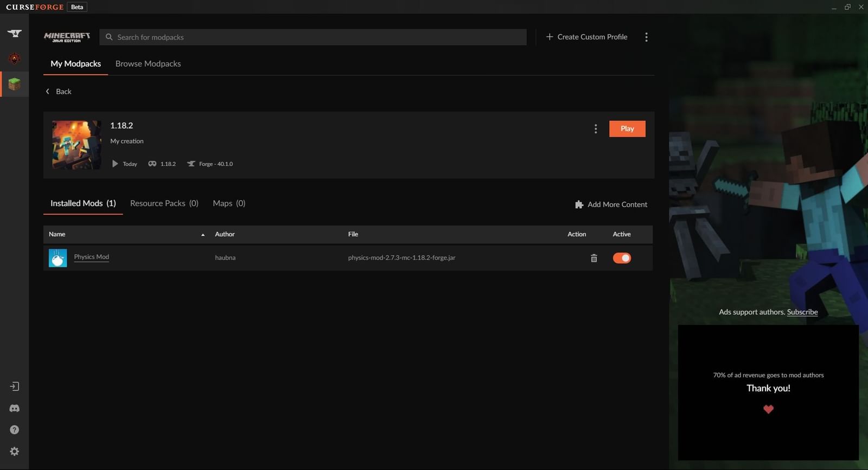Viewport: 868px width, 470px height.
Task: Go back using the Back button
Action: [x=59, y=92]
